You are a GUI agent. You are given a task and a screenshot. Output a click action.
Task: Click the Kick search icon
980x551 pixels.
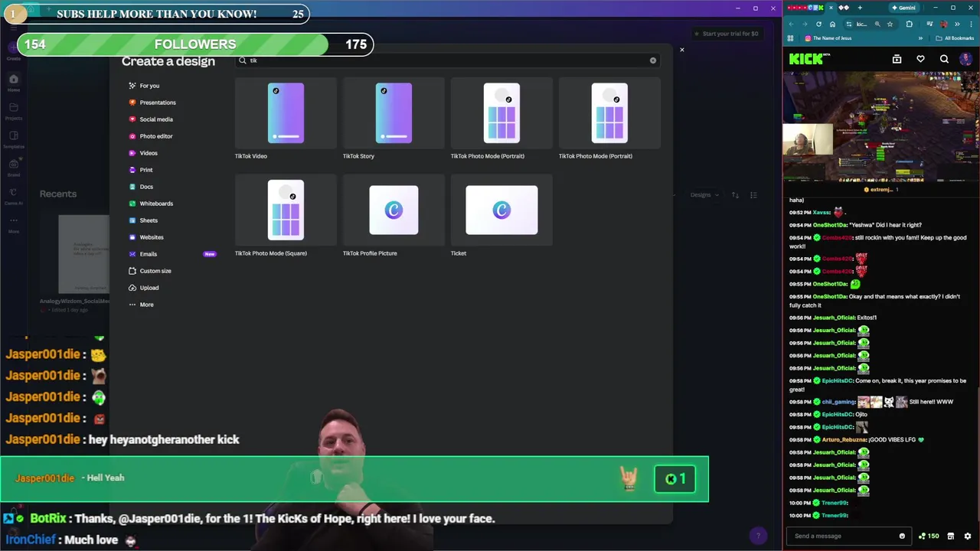tap(944, 59)
